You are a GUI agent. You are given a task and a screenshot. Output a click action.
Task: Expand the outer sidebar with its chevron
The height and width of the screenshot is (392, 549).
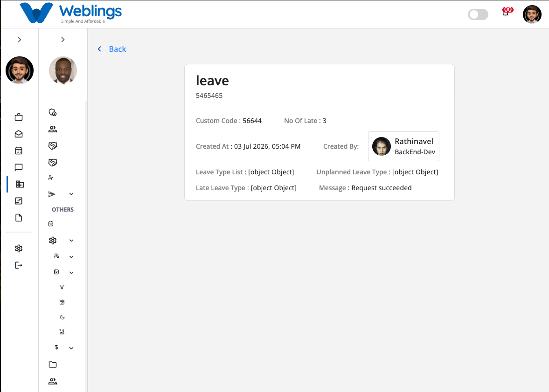[20, 40]
